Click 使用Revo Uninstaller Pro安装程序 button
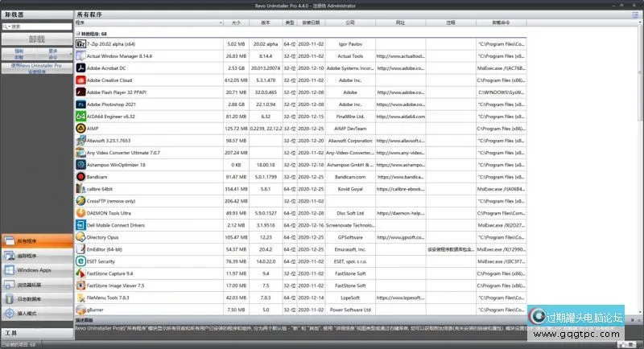Viewport: 644px width, 349px height. click(35, 67)
